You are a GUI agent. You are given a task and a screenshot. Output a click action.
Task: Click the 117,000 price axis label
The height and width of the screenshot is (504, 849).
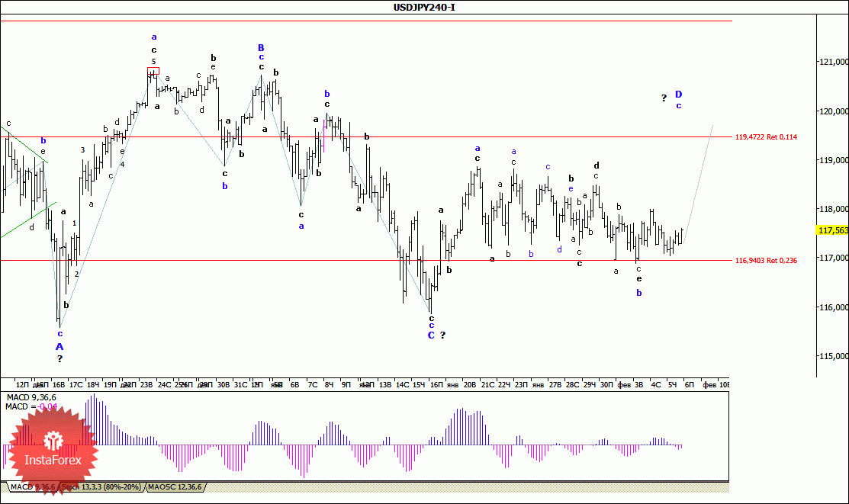834,258
